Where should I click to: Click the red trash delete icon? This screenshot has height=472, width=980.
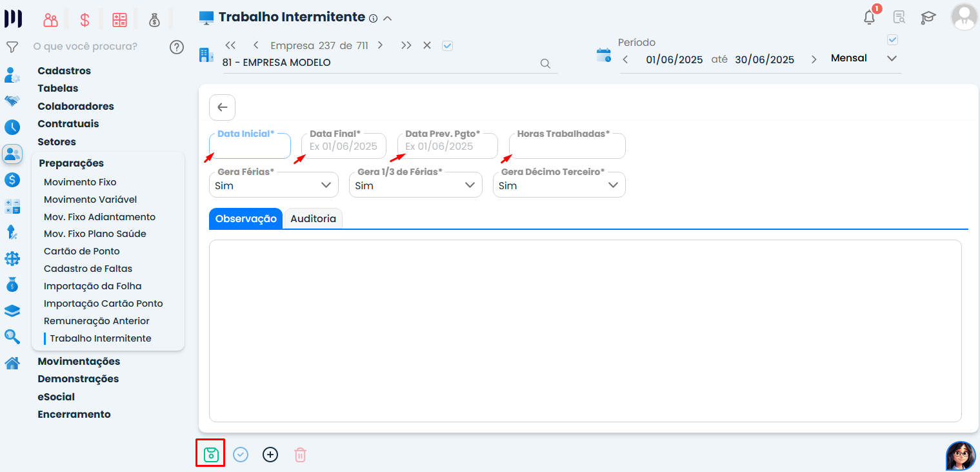300,455
